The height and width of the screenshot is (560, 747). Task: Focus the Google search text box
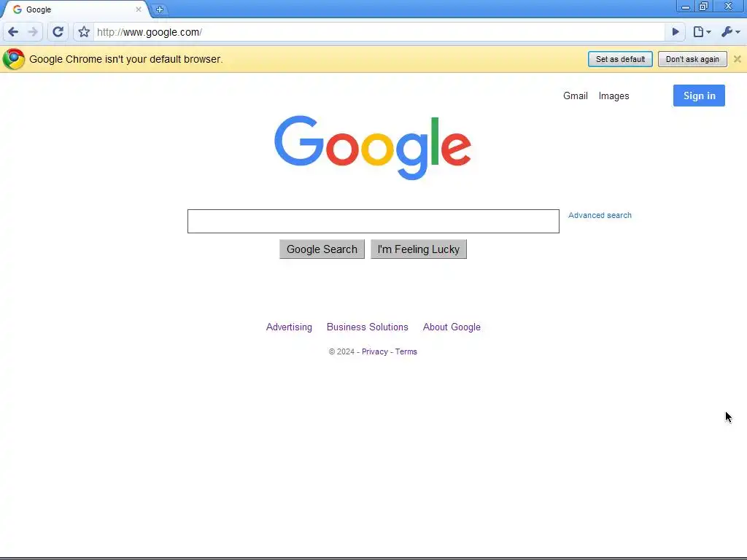coord(373,221)
